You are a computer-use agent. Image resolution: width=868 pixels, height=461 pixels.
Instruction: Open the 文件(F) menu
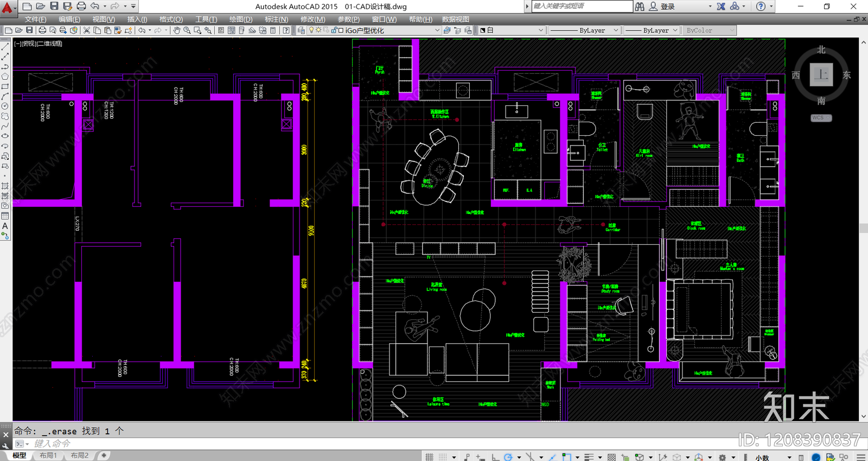click(x=35, y=19)
